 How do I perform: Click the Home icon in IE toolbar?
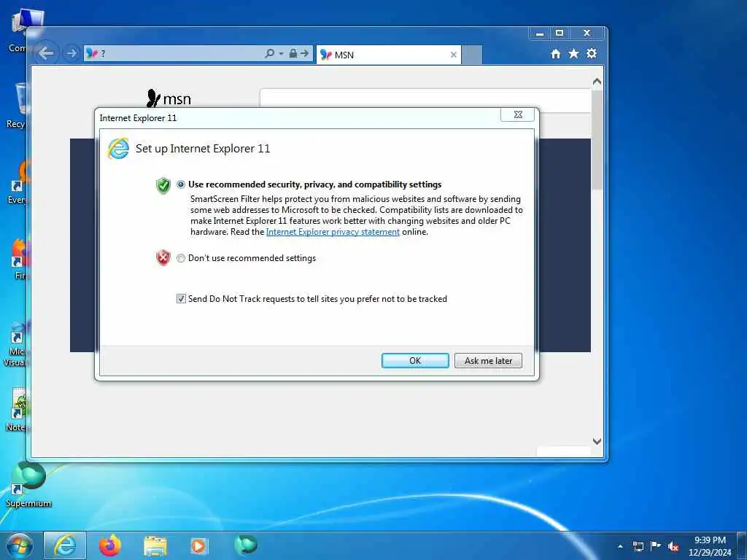555,54
